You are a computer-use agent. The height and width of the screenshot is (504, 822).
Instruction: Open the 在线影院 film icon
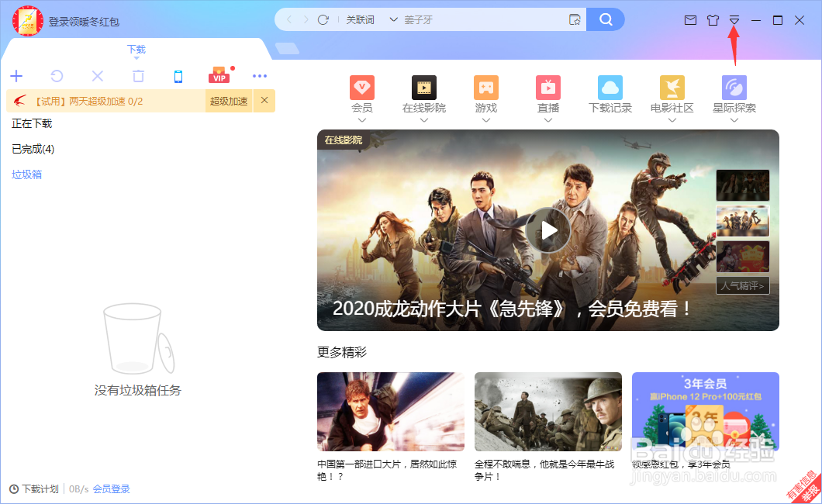(x=424, y=88)
